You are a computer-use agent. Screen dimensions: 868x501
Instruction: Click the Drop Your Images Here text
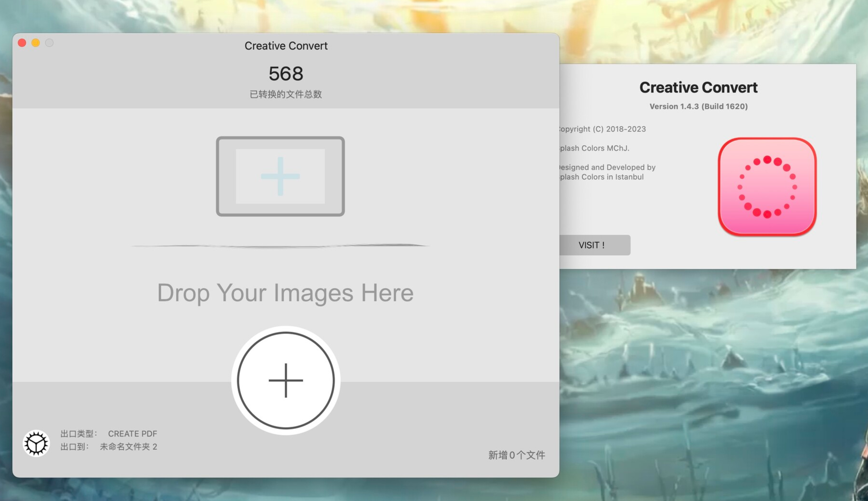point(285,293)
